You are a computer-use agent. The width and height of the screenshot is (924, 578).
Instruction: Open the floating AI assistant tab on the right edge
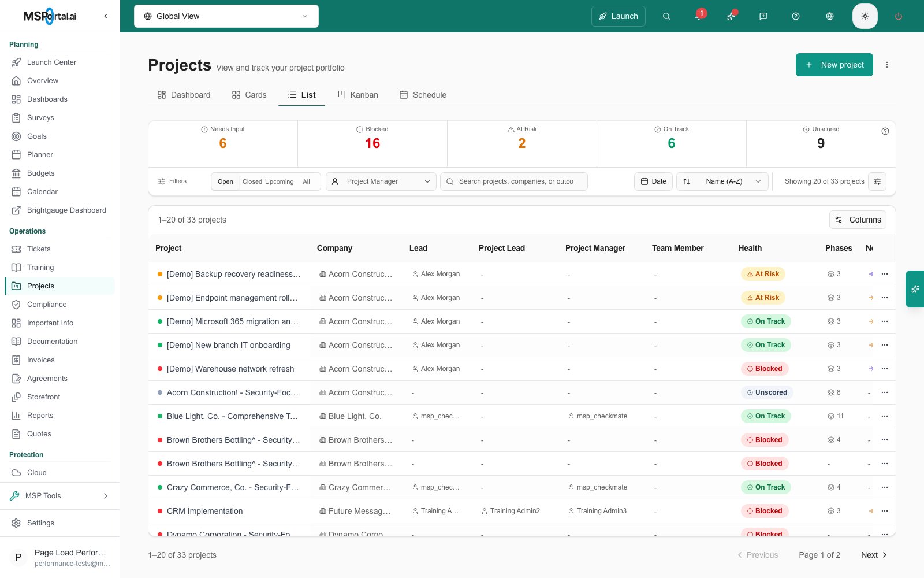coord(915,289)
